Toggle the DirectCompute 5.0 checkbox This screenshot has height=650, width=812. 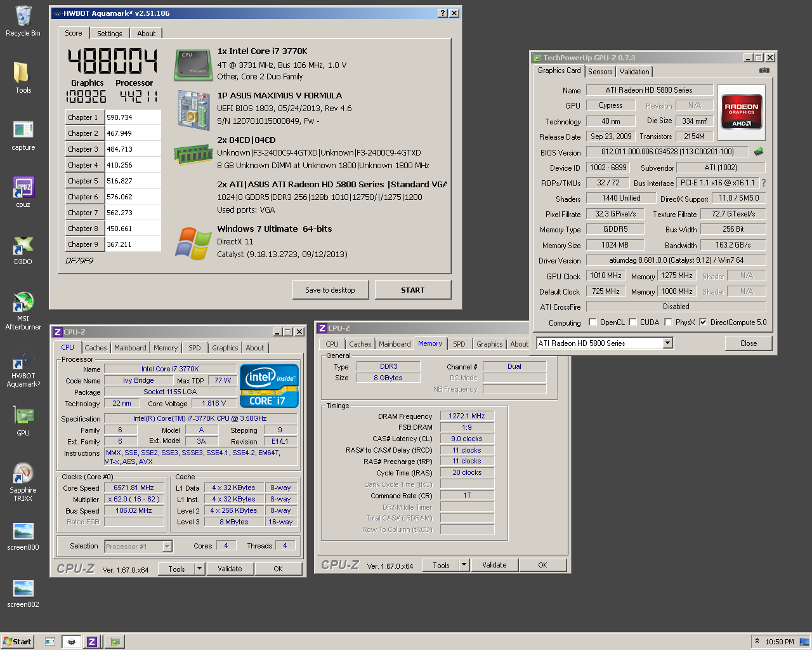703,322
